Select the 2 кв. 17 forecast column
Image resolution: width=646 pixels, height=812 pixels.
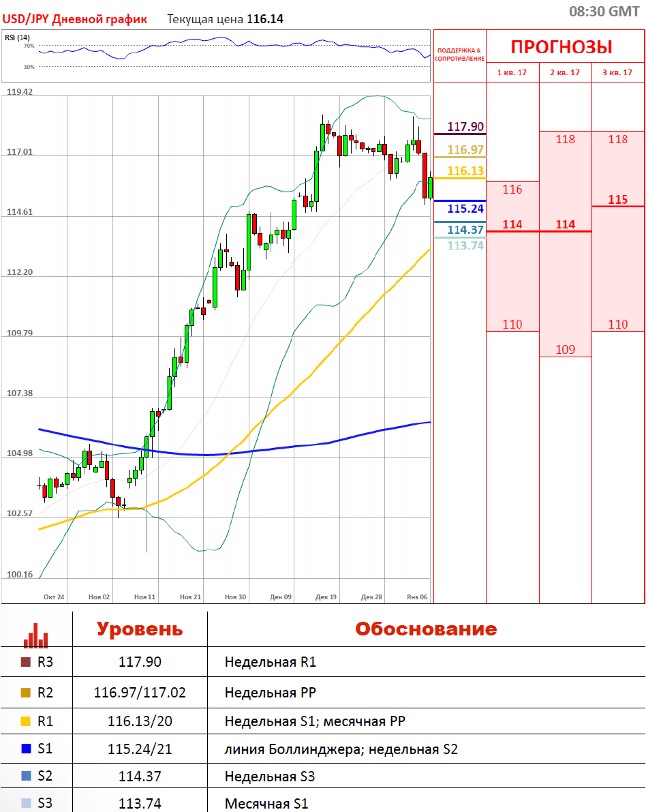point(565,72)
